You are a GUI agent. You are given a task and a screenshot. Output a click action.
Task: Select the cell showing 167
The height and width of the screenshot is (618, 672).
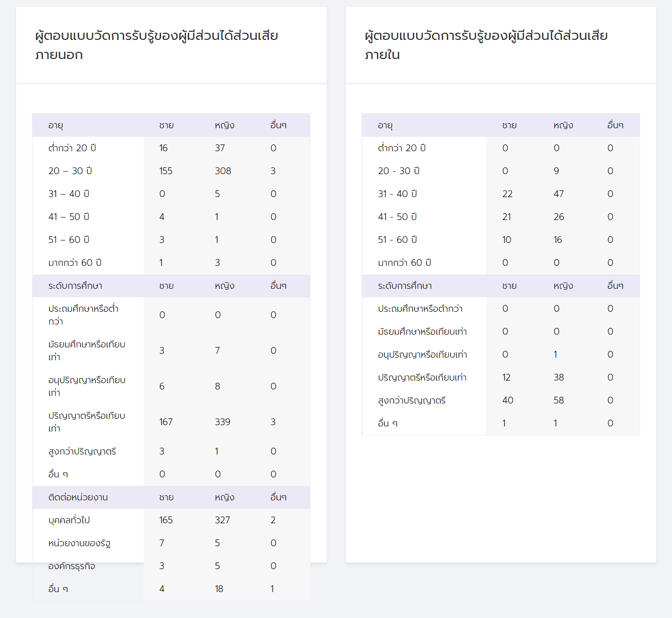(x=166, y=422)
